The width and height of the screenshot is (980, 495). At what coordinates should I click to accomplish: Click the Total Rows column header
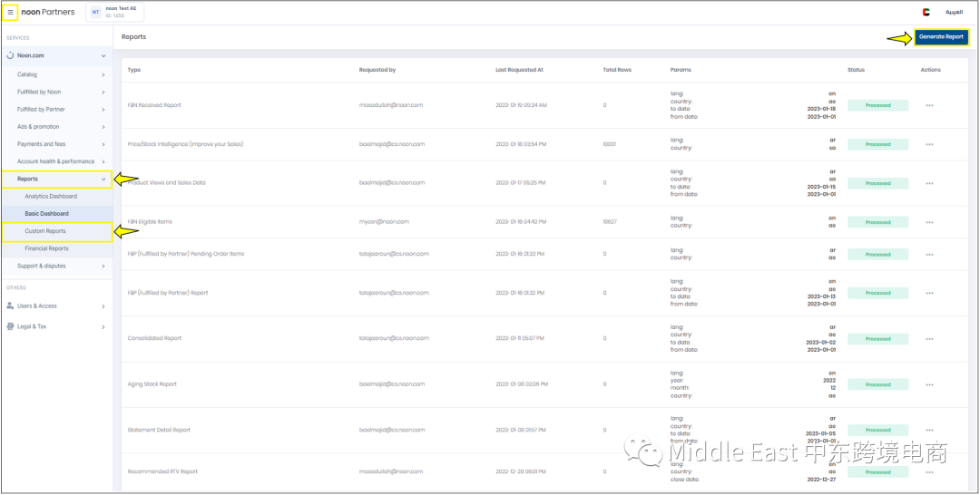617,70
